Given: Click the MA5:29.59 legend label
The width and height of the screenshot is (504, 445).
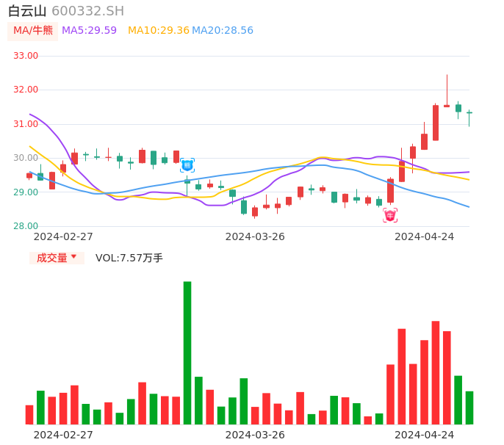Looking at the screenshot, I should pos(89,31).
